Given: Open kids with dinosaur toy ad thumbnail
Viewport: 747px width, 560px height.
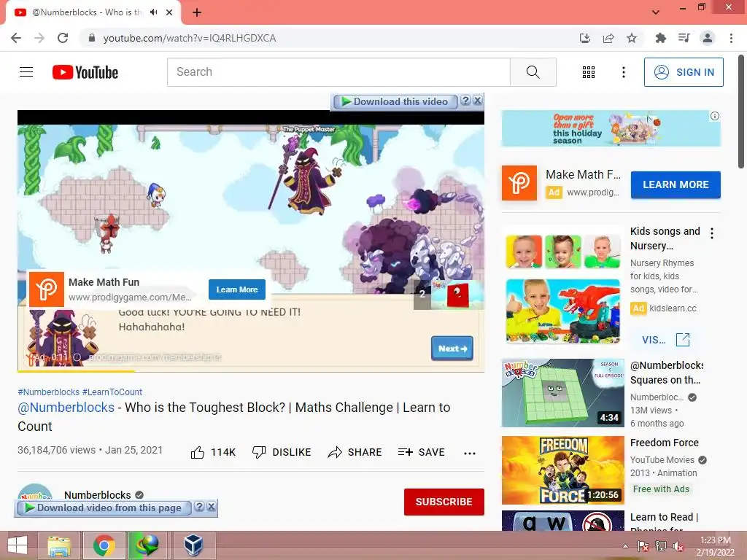Looking at the screenshot, I should 562,311.
